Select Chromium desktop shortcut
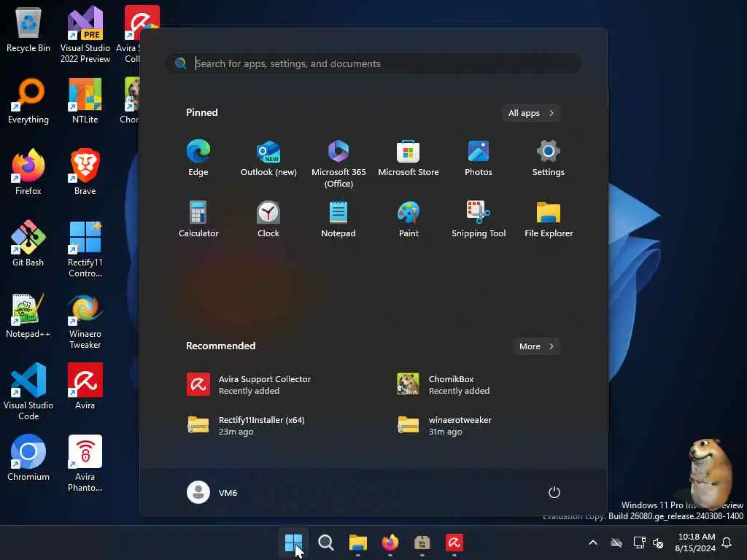 (28, 458)
